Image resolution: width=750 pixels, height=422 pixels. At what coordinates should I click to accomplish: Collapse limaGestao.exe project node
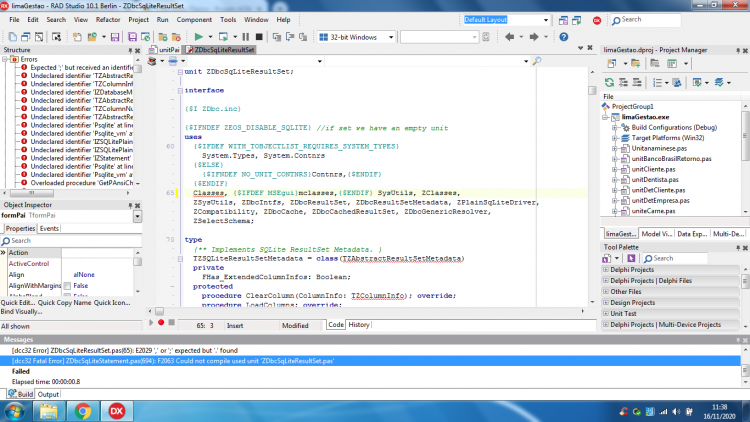[x=606, y=117]
